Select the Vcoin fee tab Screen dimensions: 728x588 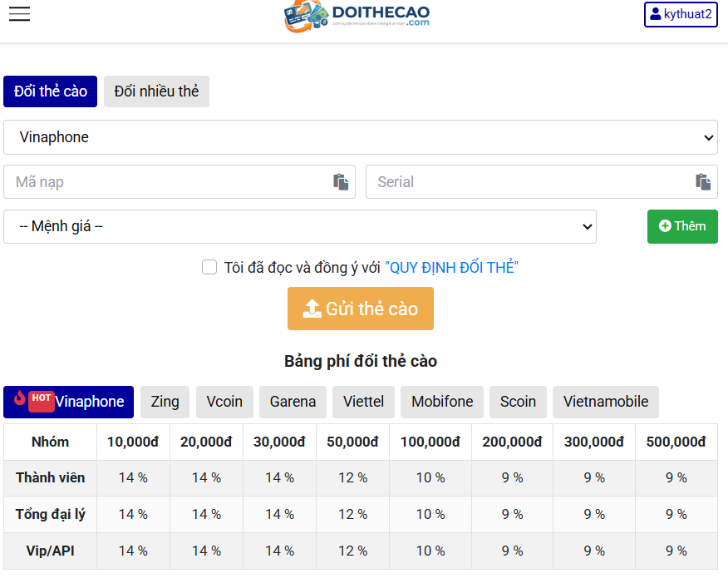coord(224,402)
